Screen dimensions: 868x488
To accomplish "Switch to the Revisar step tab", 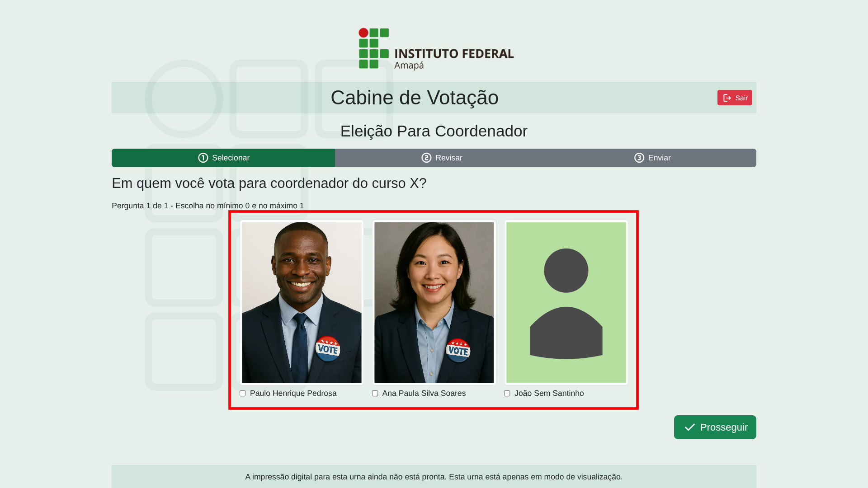I will pos(442,158).
